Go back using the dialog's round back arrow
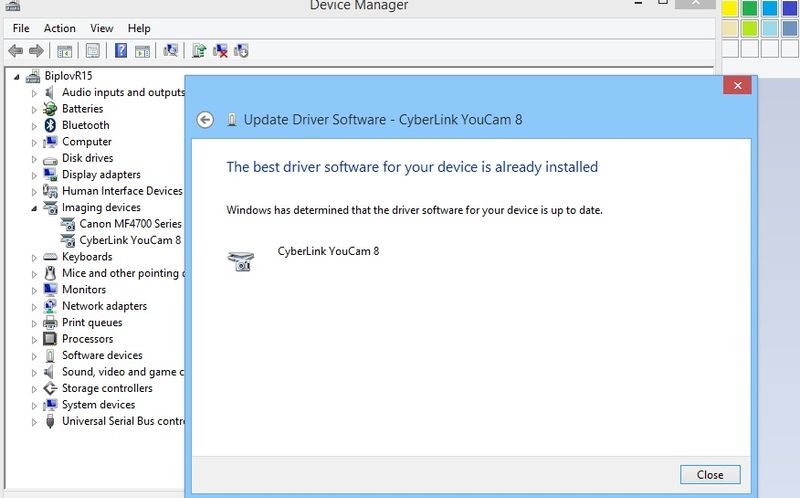Screen dimensions: 800x498 [x=205, y=120]
